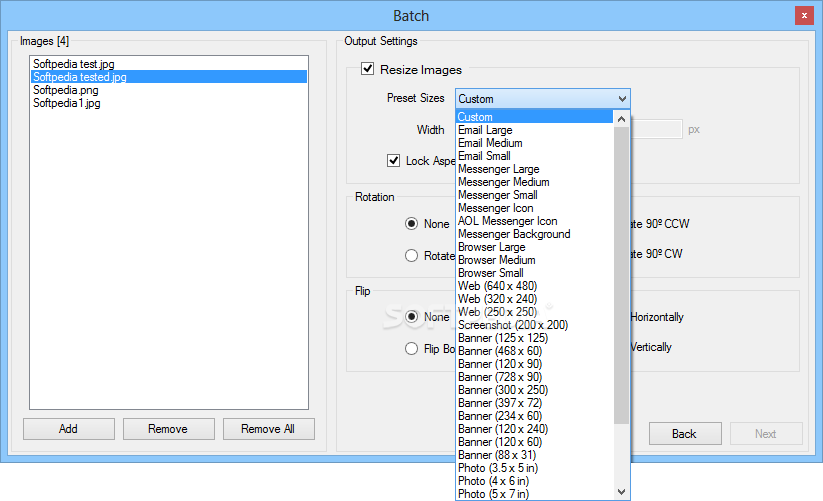Pick Photo (3.5 x 5 in) preset

(534, 468)
